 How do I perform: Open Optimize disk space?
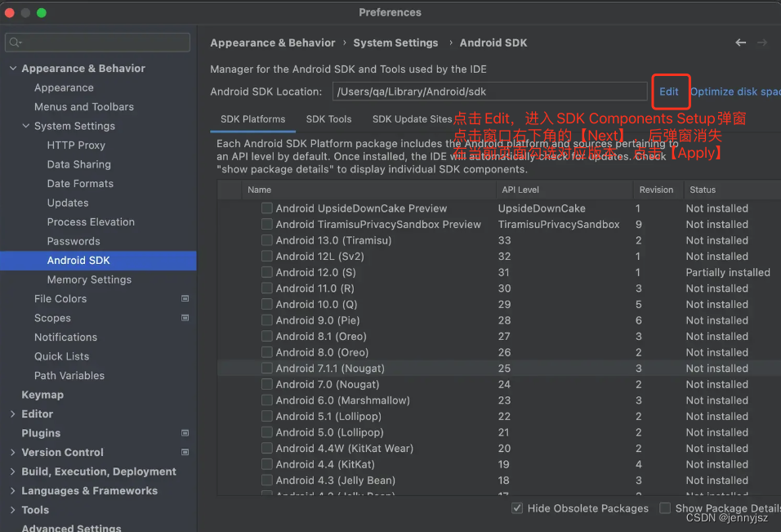coord(734,92)
